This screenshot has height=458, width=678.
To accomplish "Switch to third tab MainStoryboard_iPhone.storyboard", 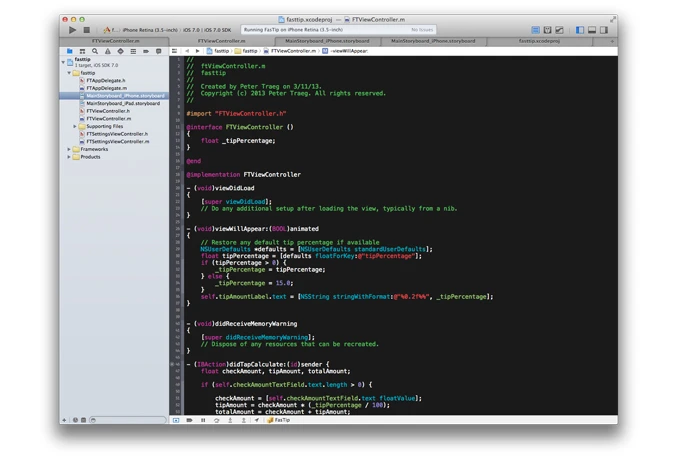I will [327, 41].
